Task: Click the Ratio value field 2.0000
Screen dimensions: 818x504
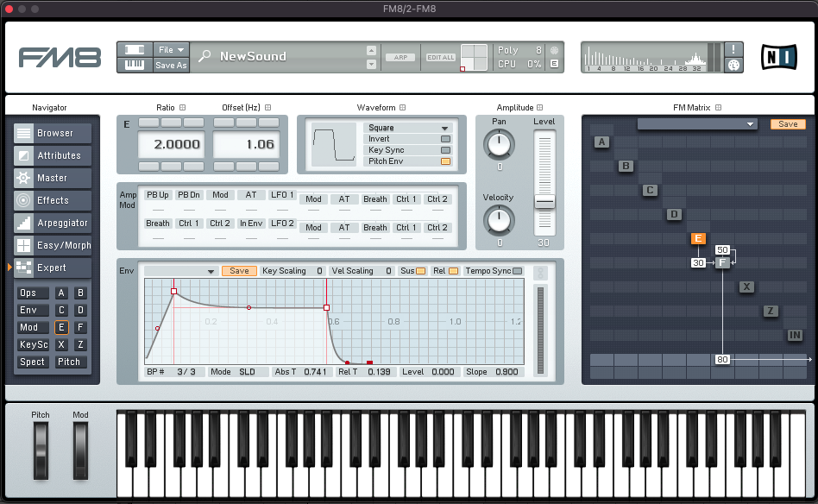Action: tap(171, 144)
